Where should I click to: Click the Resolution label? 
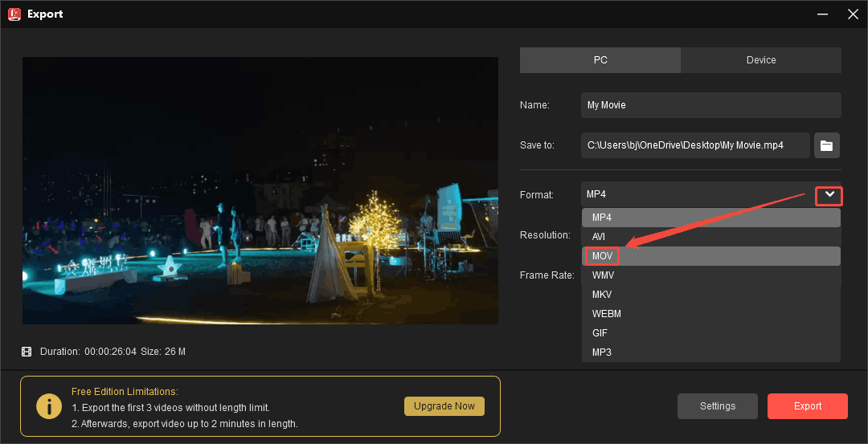tap(545, 235)
